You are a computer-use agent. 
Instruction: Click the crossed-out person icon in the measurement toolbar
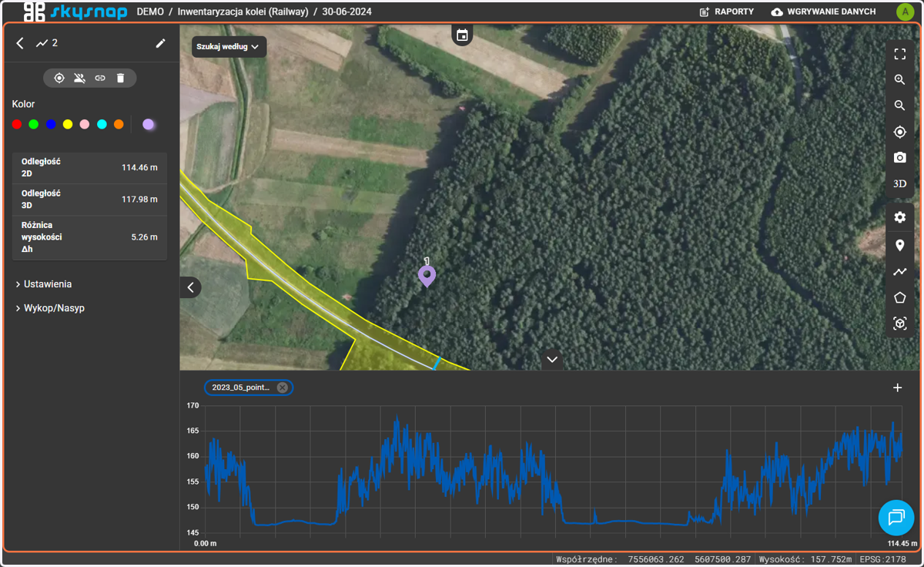(x=79, y=78)
